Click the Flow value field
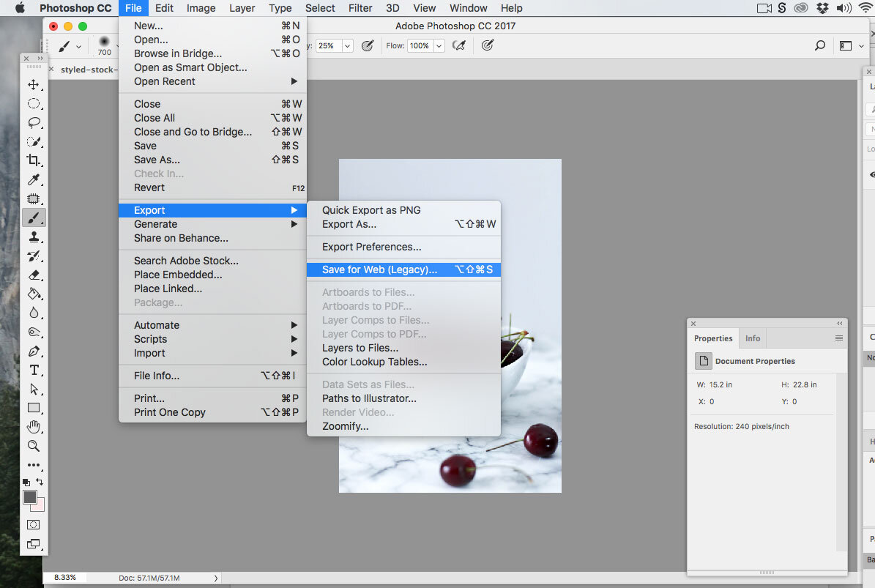875x588 pixels. (x=420, y=45)
